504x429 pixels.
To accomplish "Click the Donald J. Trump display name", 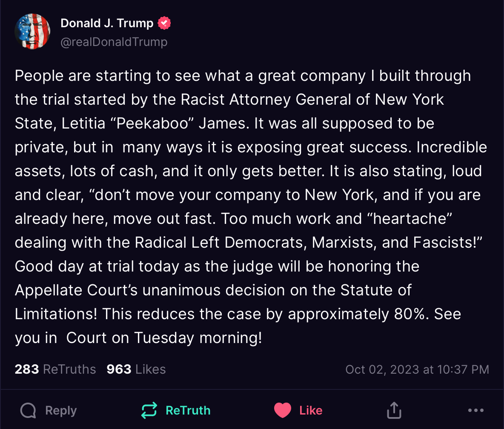I will [107, 23].
